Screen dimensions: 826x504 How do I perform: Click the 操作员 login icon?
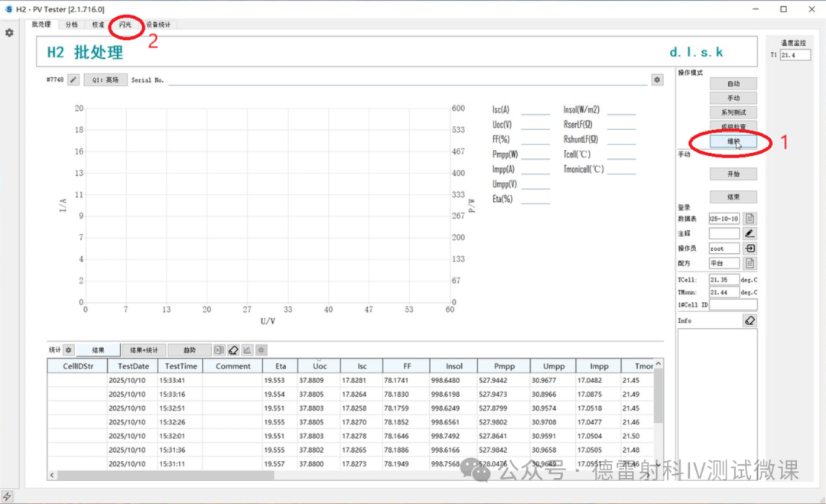pos(750,249)
